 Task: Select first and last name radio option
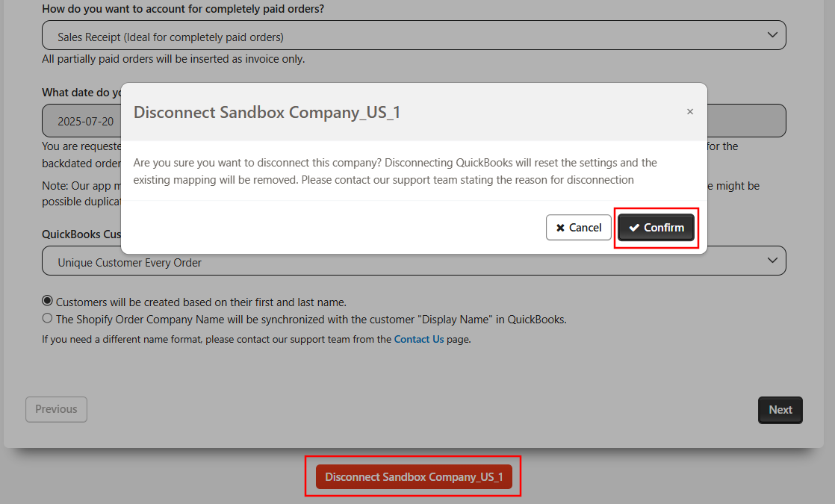[x=47, y=301]
